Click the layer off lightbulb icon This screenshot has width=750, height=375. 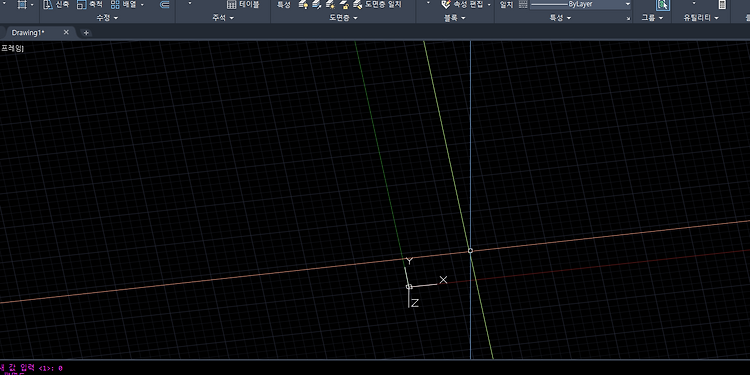coord(303,5)
